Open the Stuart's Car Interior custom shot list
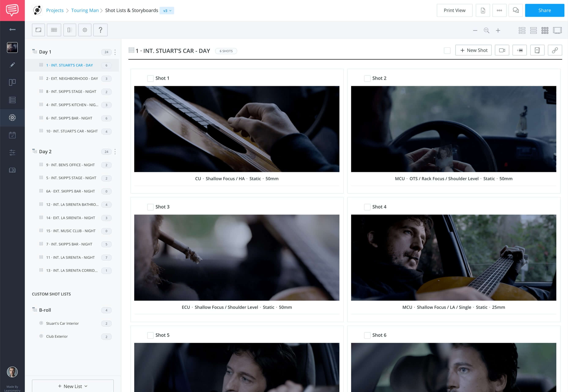The image size is (568, 392). pos(63,323)
